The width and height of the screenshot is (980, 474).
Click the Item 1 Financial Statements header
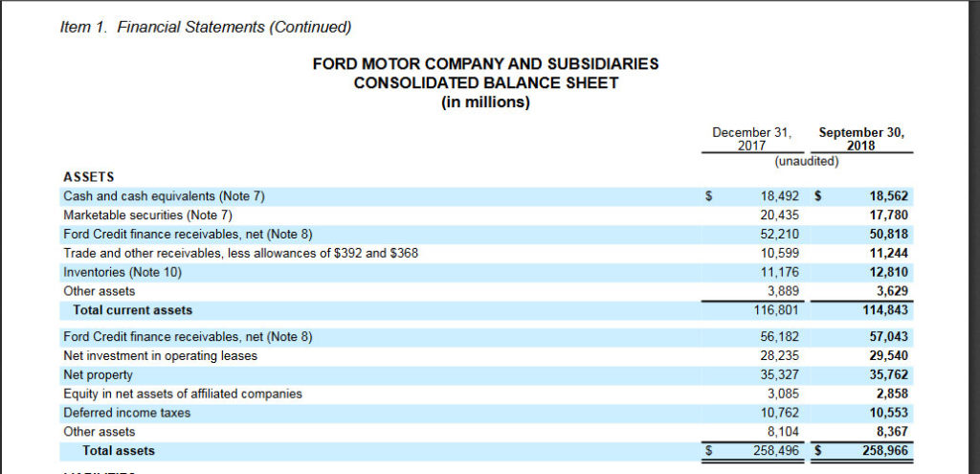coord(206,26)
